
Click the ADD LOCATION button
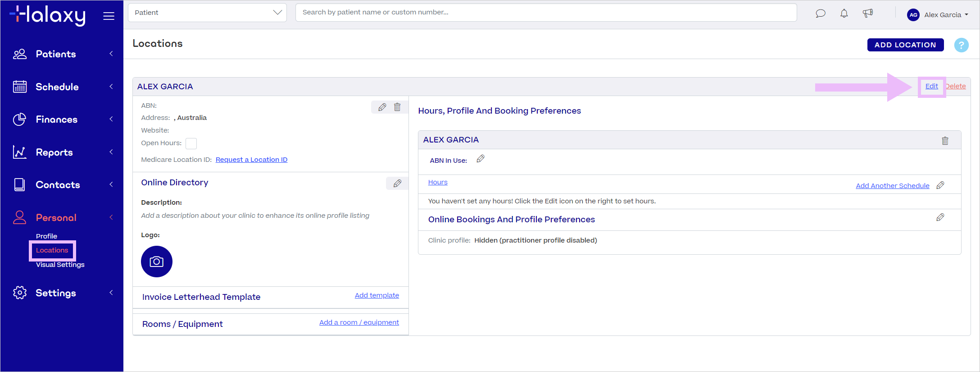pos(905,45)
